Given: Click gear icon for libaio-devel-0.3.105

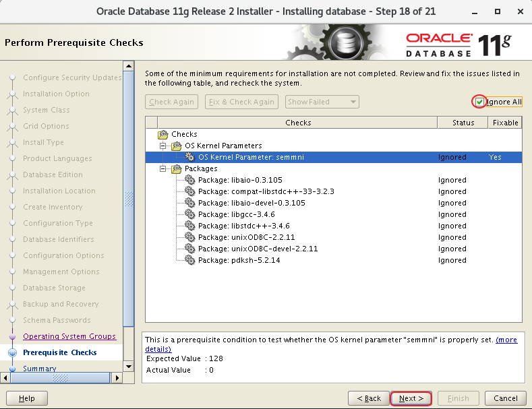Looking at the screenshot, I should pyautogui.click(x=190, y=203).
